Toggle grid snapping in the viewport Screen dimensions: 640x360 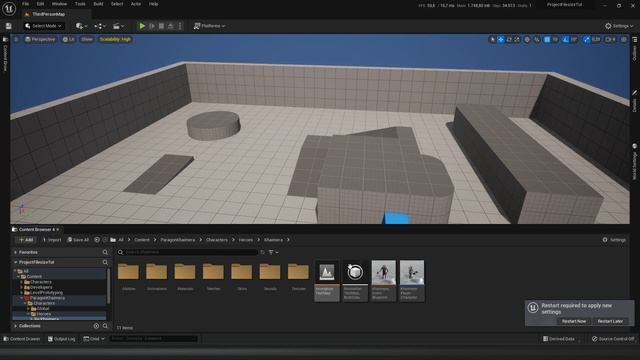[547, 40]
